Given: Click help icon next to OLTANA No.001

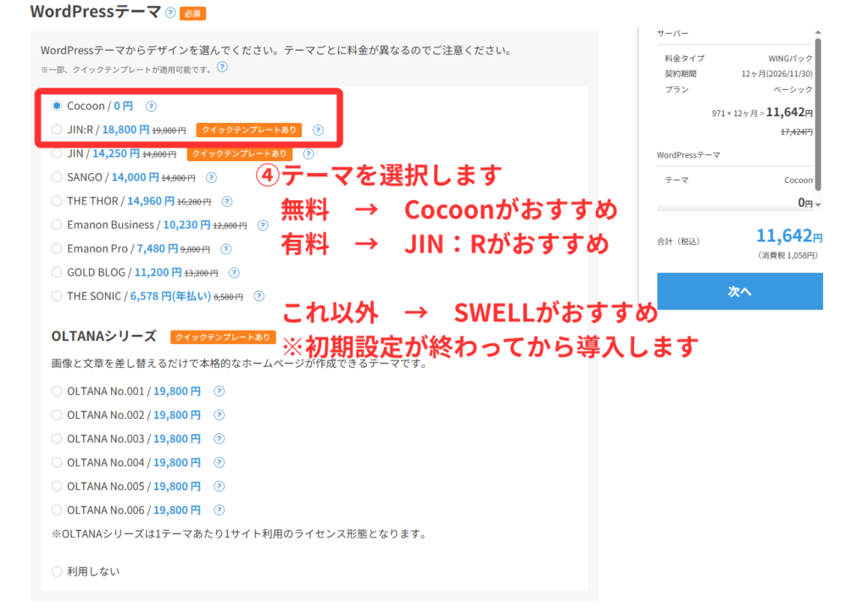Looking at the screenshot, I should tap(219, 392).
